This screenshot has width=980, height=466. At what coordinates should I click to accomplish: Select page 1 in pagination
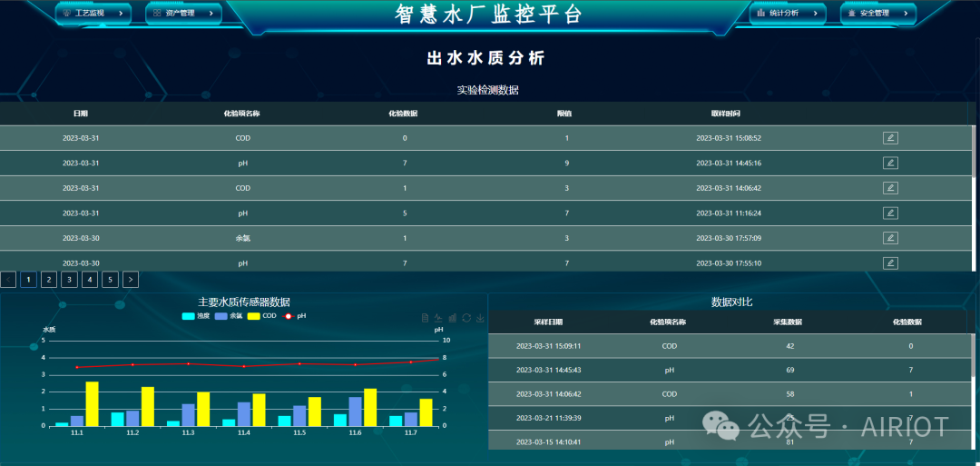(28, 280)
